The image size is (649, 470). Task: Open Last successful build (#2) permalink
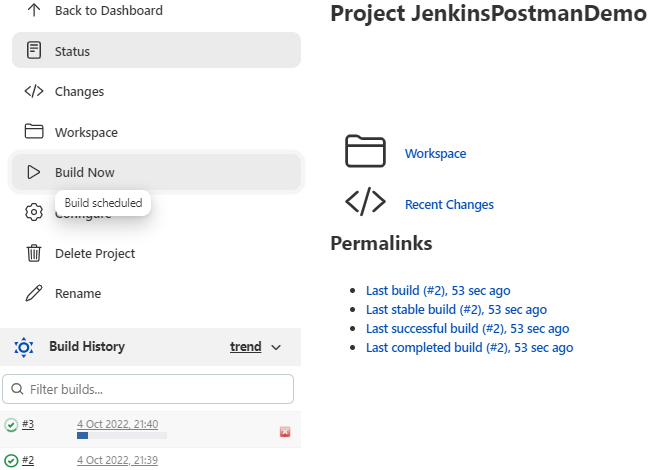(x=467, y=329)
